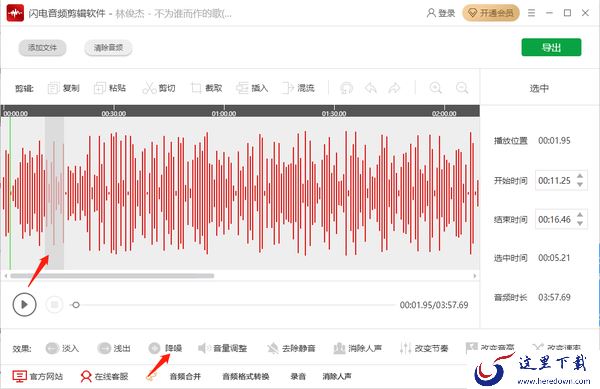The width and height of the screenshot is (600, 389).
Task: Open the hamburger menu icon
Action: (x=531, y=13)
